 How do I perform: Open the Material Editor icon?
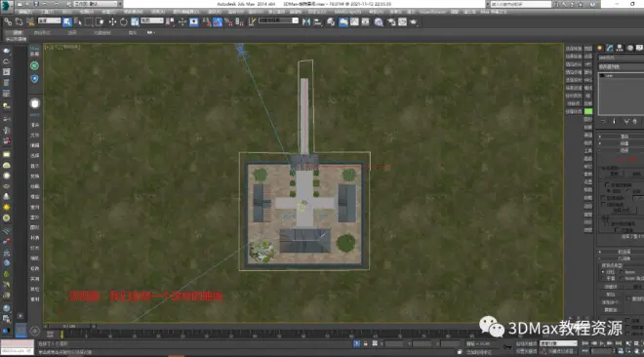[379, 21]
